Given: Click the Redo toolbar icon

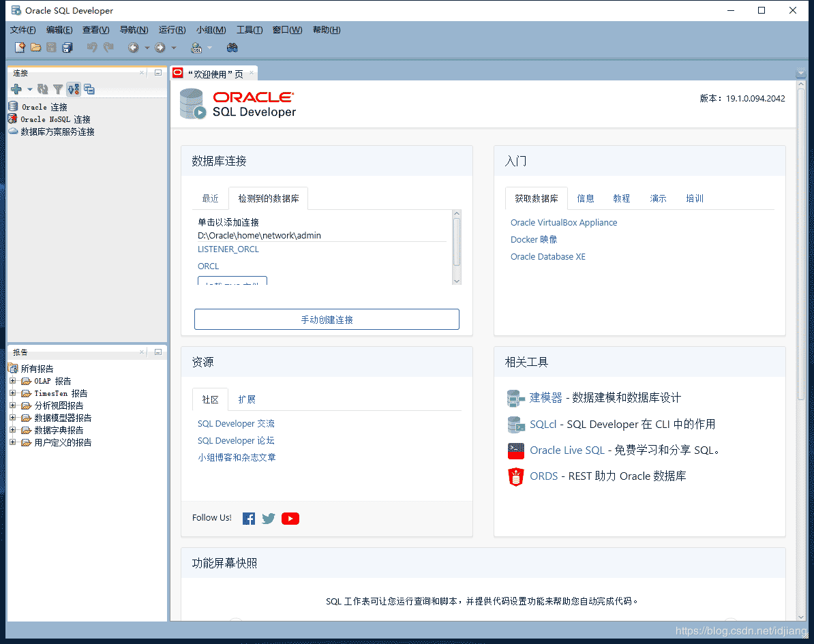Looking at the screenshot, I should tap(108, 48).
